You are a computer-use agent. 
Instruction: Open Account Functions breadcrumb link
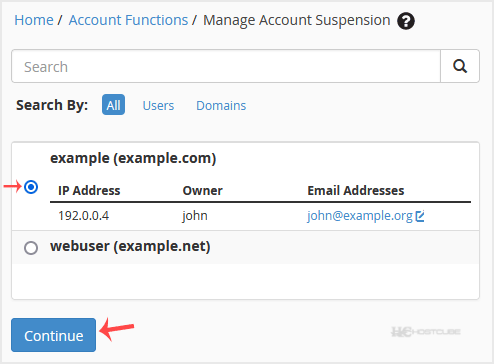(x=128, y=20)
